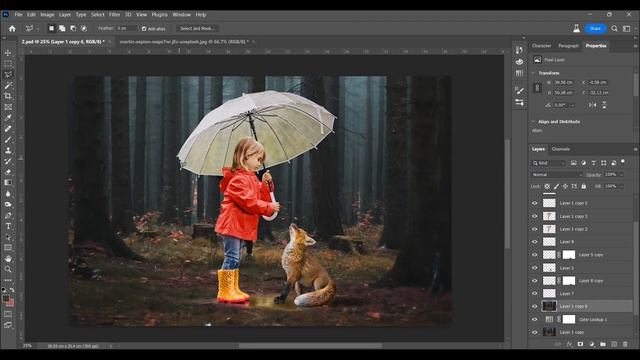Image resolution: width=640 pixels, height=360 pixels.
Task: Select the History Brush tool
Action: (x=8, y=161)
